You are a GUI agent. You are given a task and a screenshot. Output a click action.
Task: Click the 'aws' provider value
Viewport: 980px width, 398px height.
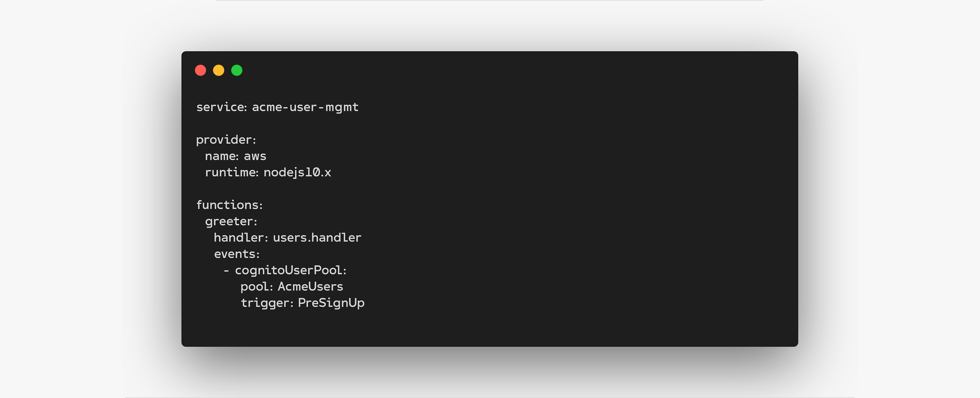tap(255, 156)
